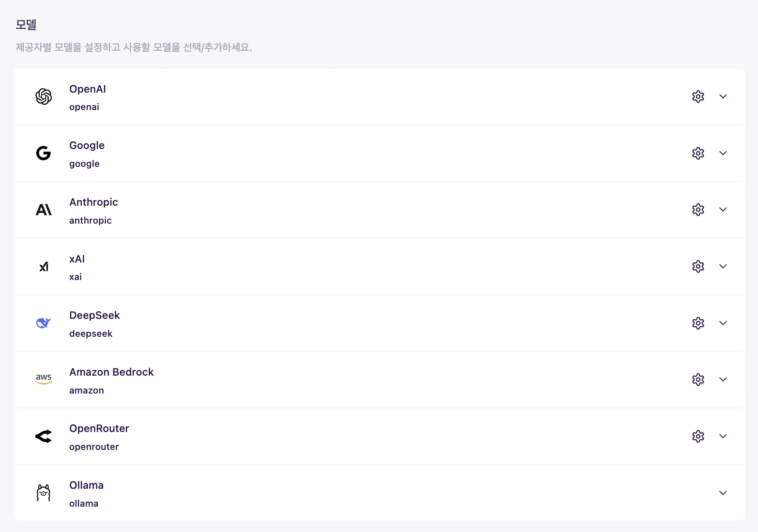Expand the Anthropic models chevron
This screenshot has width=758, height=532.
point(723,210)
